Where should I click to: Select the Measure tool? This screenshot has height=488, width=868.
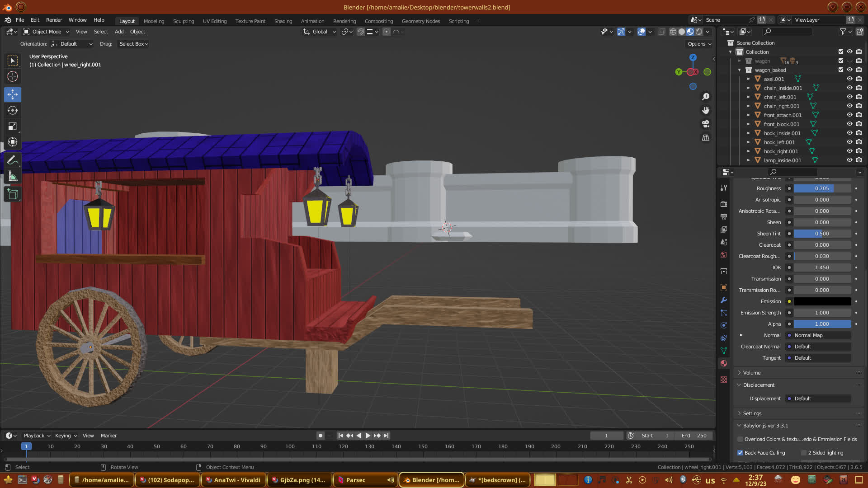13,177
